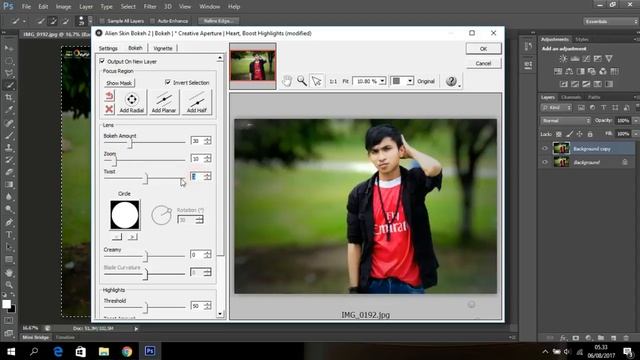Select the Eraser tool in Photoshop toolbar
The image size is (640, 360).
click(9, 172)
